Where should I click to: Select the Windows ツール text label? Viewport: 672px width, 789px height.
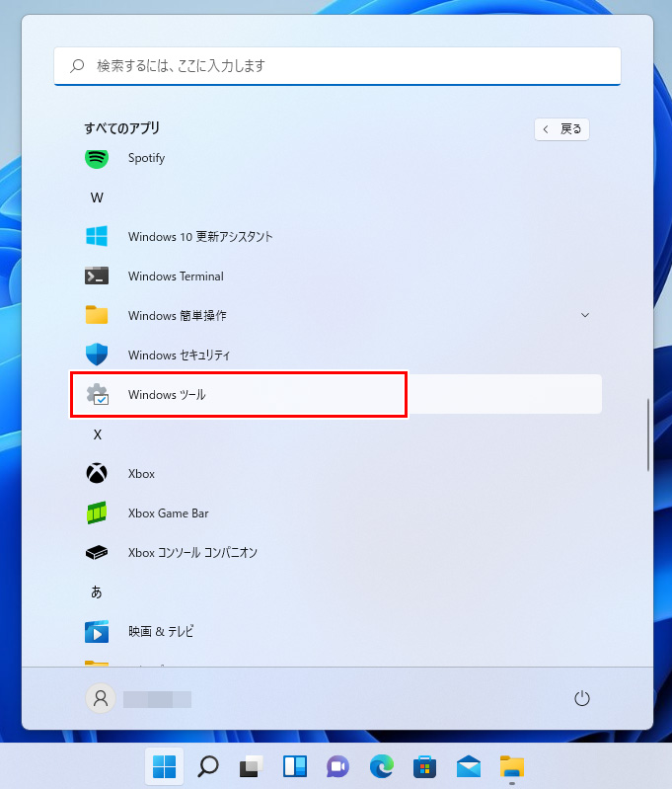167,395
